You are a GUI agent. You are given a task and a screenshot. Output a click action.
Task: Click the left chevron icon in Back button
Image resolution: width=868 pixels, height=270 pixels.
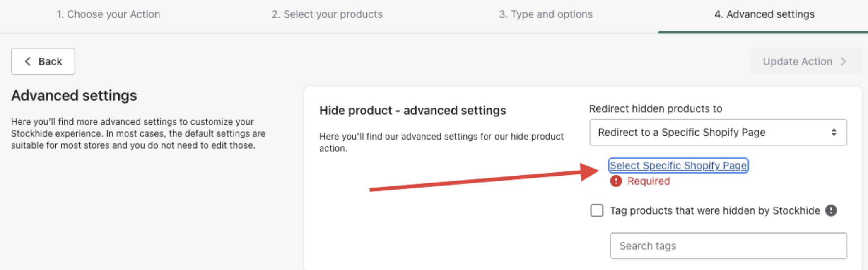(x=28, y=61)
